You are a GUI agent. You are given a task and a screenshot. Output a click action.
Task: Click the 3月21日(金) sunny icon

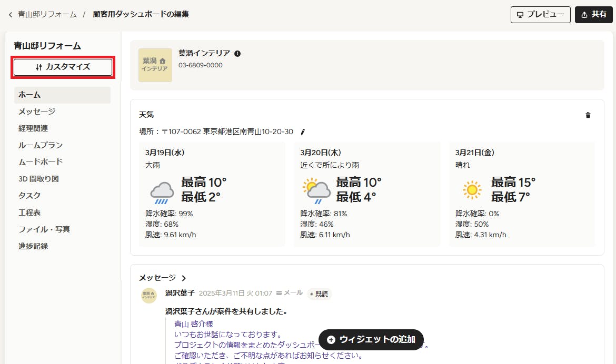472,190
